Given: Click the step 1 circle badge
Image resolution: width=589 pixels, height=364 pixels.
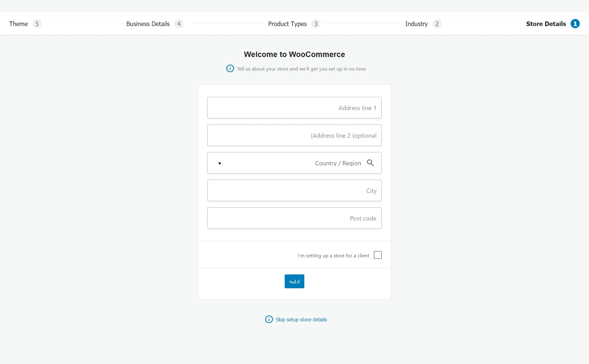Looking at the screenshot, I should [x=575, y=24].
